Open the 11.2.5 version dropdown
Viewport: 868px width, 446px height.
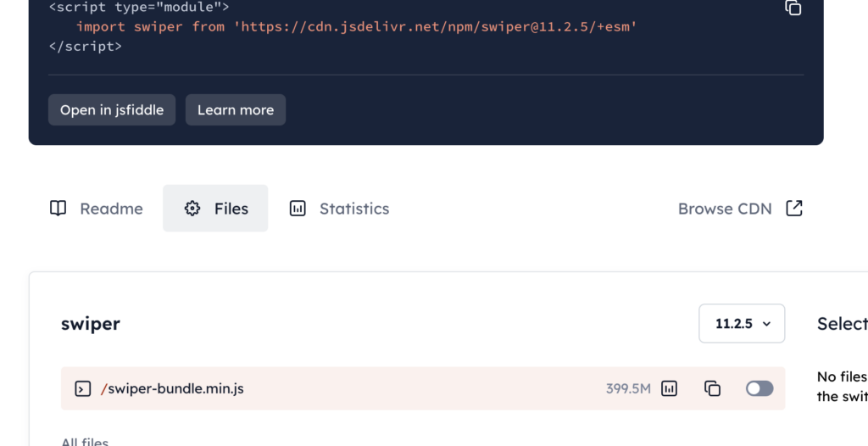tap(742, 324)
